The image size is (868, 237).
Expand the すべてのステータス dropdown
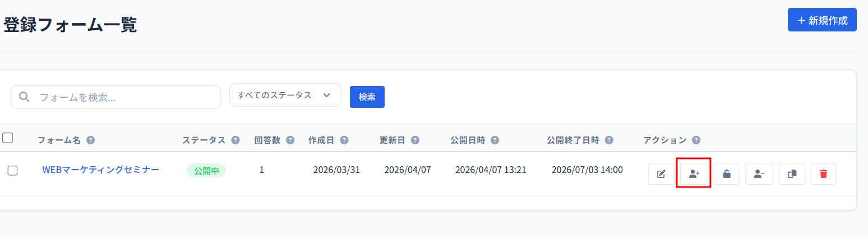click(x=285, y=95)
